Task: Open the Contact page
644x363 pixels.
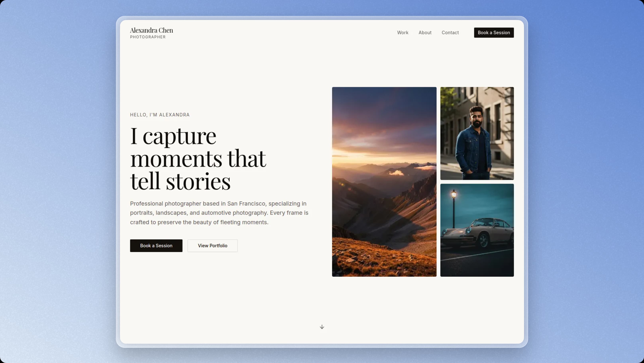Action: [450, 33]
